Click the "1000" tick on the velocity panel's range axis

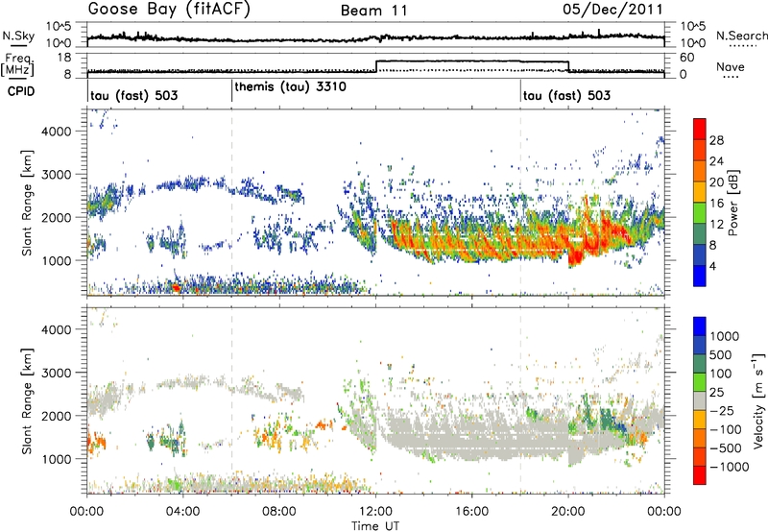(x=57, y=459)
